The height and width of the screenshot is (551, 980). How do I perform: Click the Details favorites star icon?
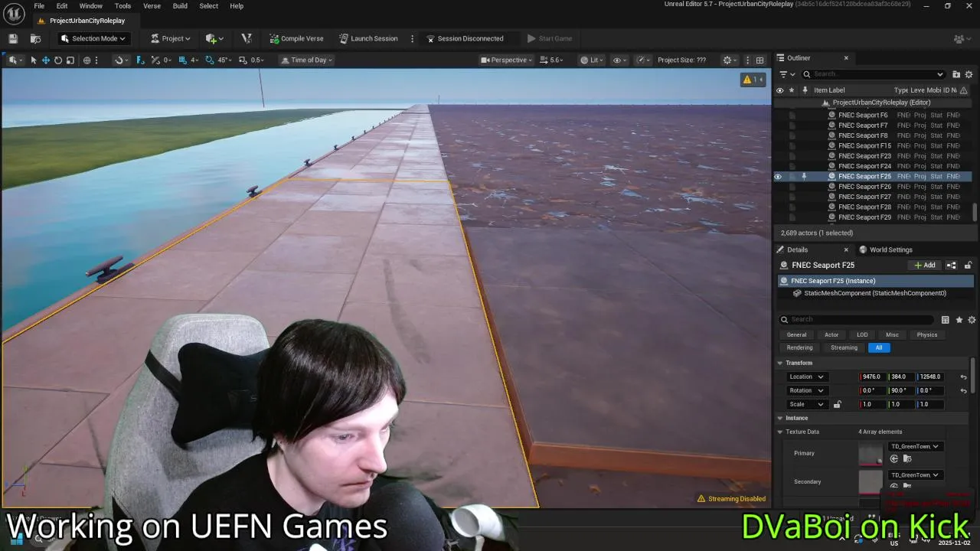click(959, 320)
